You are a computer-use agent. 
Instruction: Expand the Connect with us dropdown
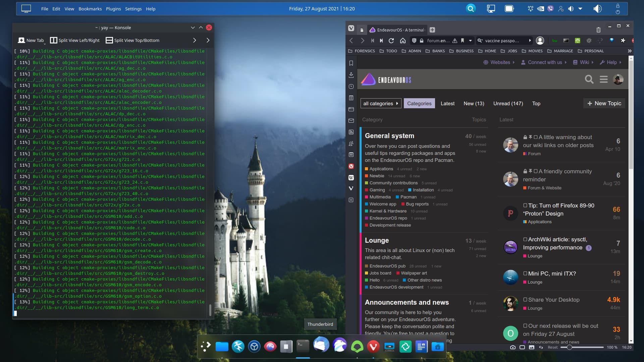coord(544,62)
